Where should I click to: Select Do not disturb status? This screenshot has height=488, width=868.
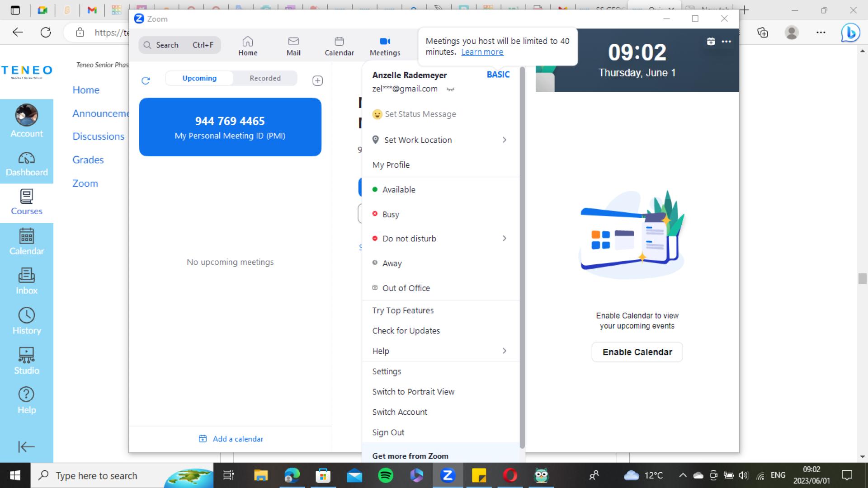tap(410, 238)
